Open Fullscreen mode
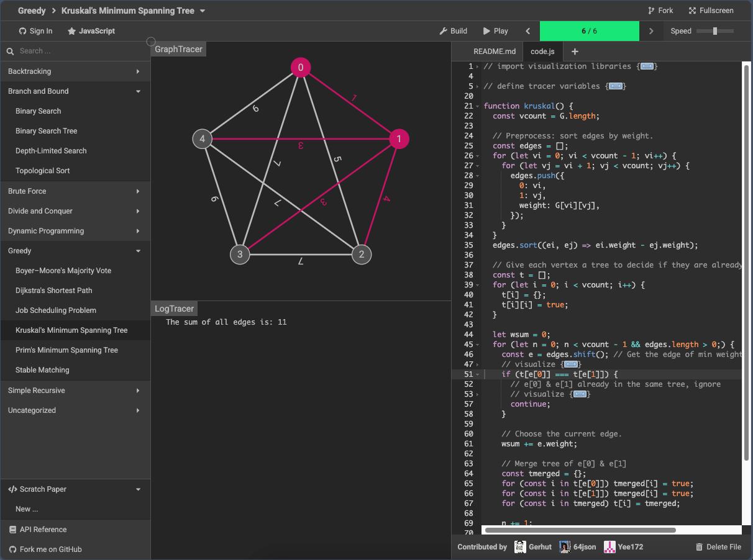The height and width of the screenshot is (560, 753). pos(711,11)
